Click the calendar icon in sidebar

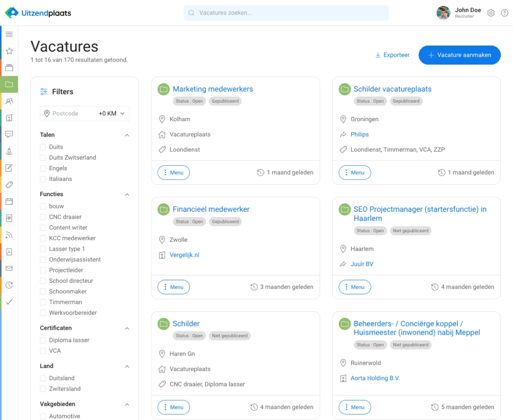[9, 201]
